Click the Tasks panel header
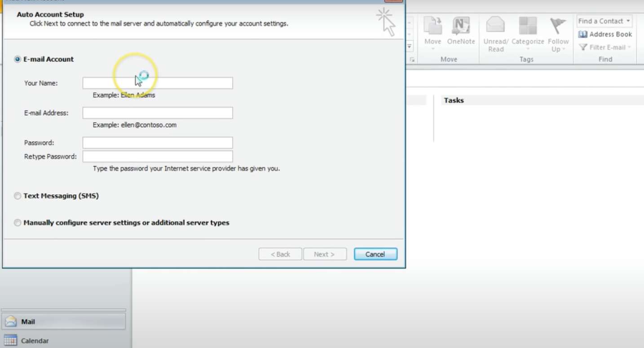This screenshot has height=348, width=644. click(454, 100)
